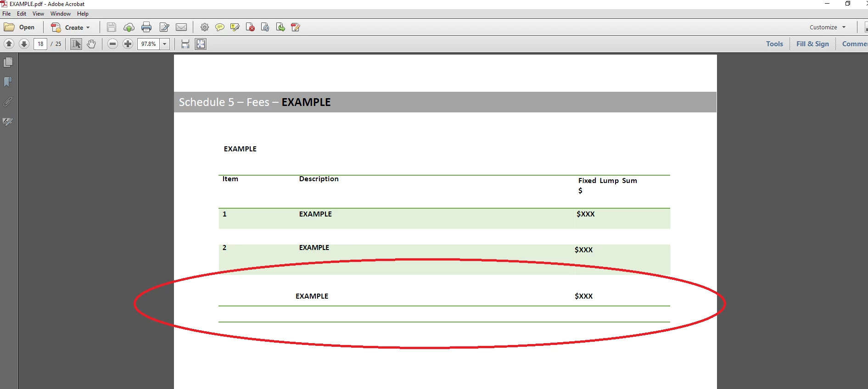868x389 pixels.
Task: Click the 'Fixed Lump Sum' column header
Action: (x=607, y=181)
